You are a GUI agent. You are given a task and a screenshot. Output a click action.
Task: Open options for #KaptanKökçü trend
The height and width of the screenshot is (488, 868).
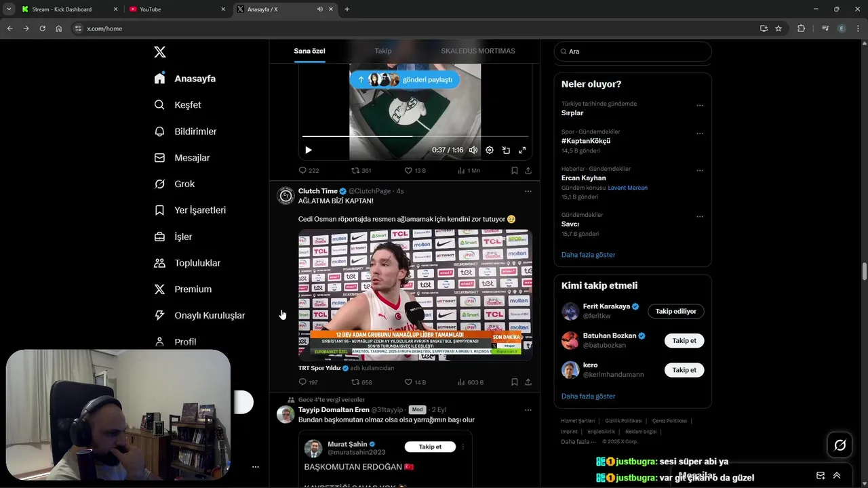700,134
